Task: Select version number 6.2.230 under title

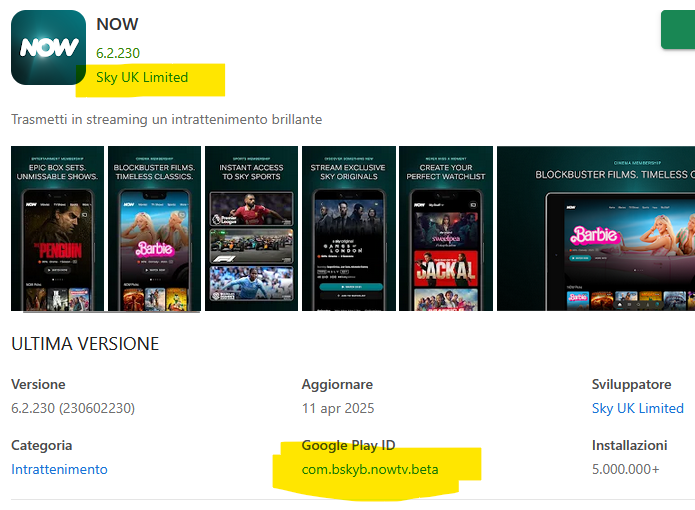Action: coord(118,53)
